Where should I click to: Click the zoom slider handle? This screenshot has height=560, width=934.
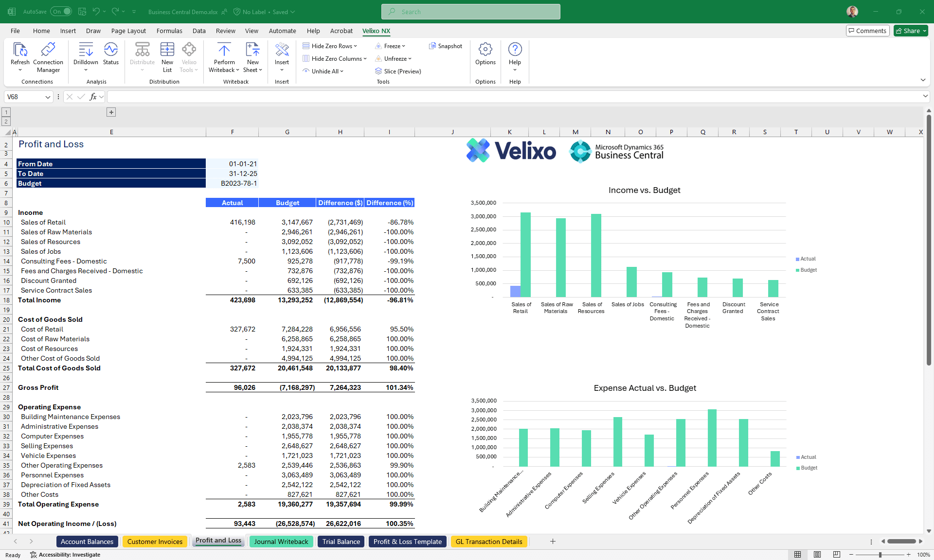[x=880, y=555]
